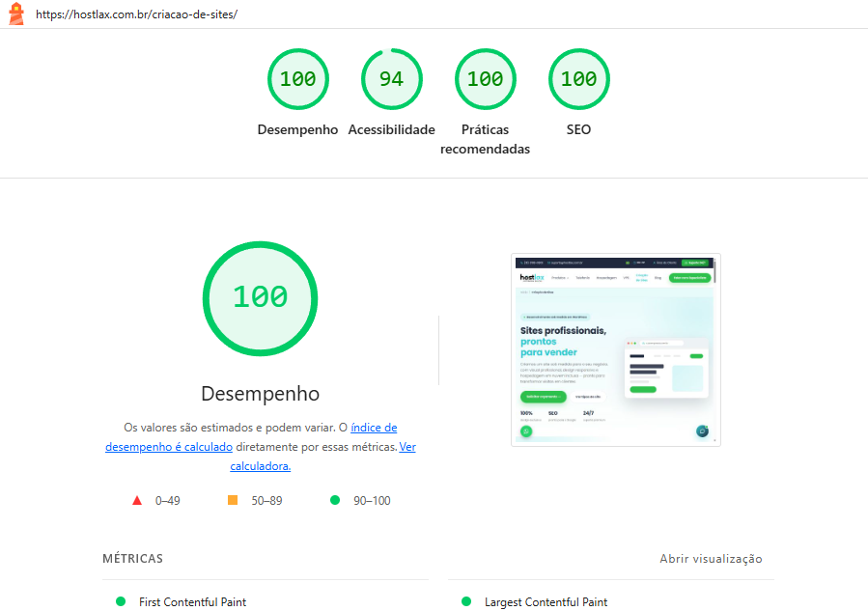Select the '0–49' legend range text

point(168,501)
